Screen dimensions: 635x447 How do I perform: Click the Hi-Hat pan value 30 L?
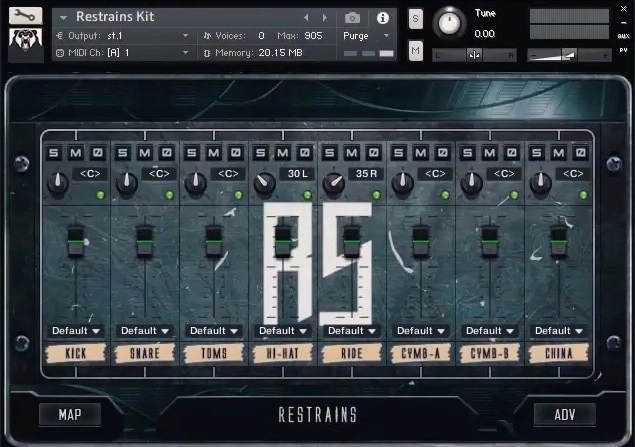tap(297, 174)
